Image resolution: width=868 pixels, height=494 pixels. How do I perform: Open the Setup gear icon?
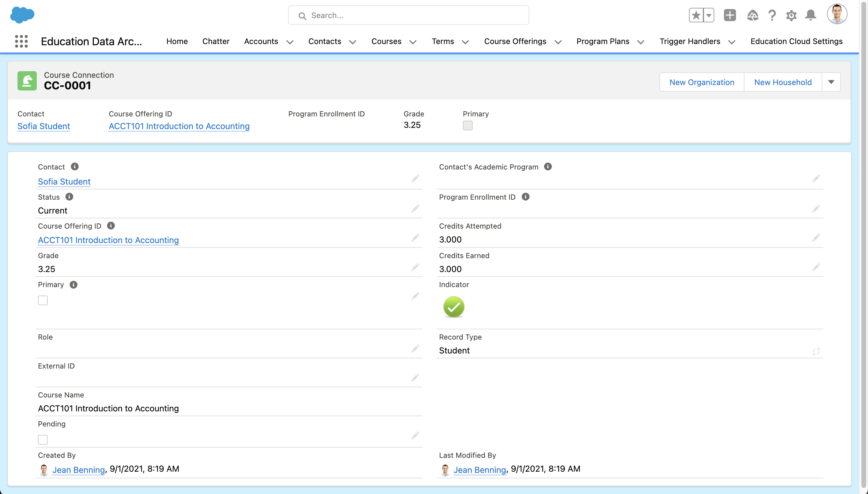tap(791, 15)
